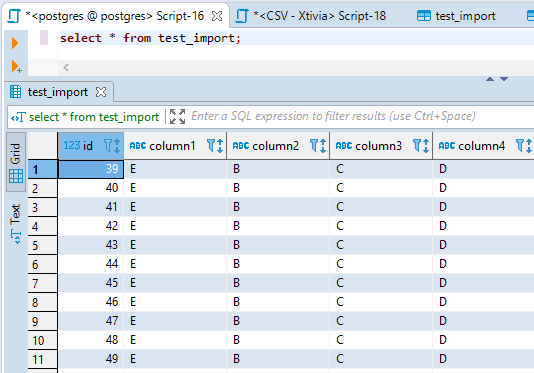Run the SQL statement with the orange arrow
Screen dimensions: 534x373
[15, 43]
